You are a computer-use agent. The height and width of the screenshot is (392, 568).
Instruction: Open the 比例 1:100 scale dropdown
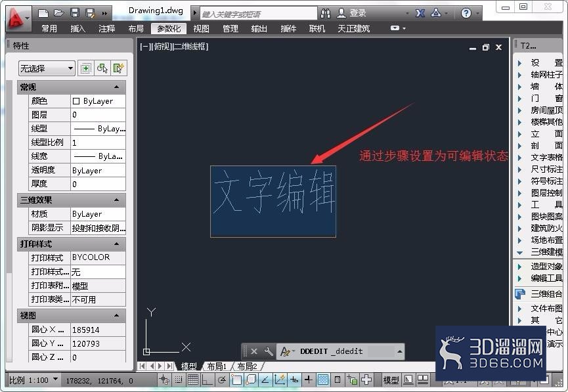pyautogui.click(x=33, y=380)
